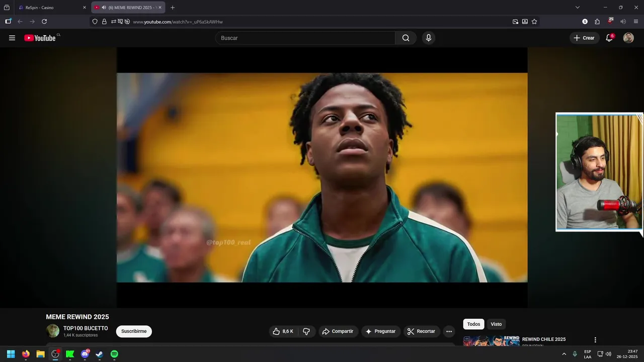644x362 pixels.
Task: Open Discord from taskbar
Action: 85,354
